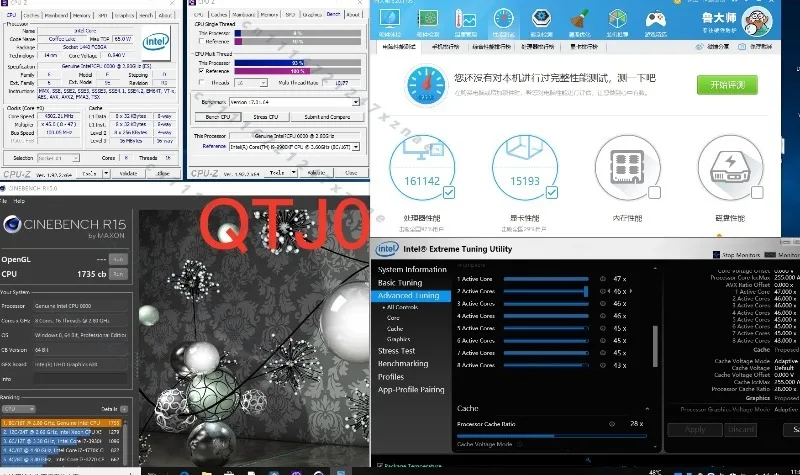The width and height of the screenshot is (800, 475).
Task: Switch to Caches tab in left CPU-Z window
Action: (31, 15)
